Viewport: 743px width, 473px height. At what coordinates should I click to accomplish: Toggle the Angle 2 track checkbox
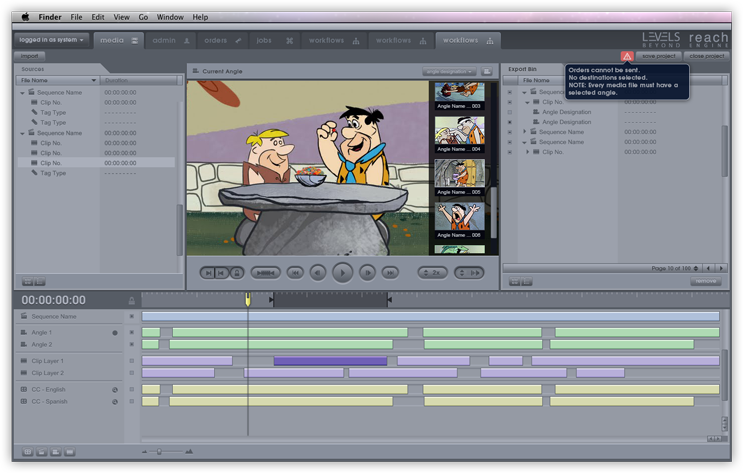coord(132,345)
